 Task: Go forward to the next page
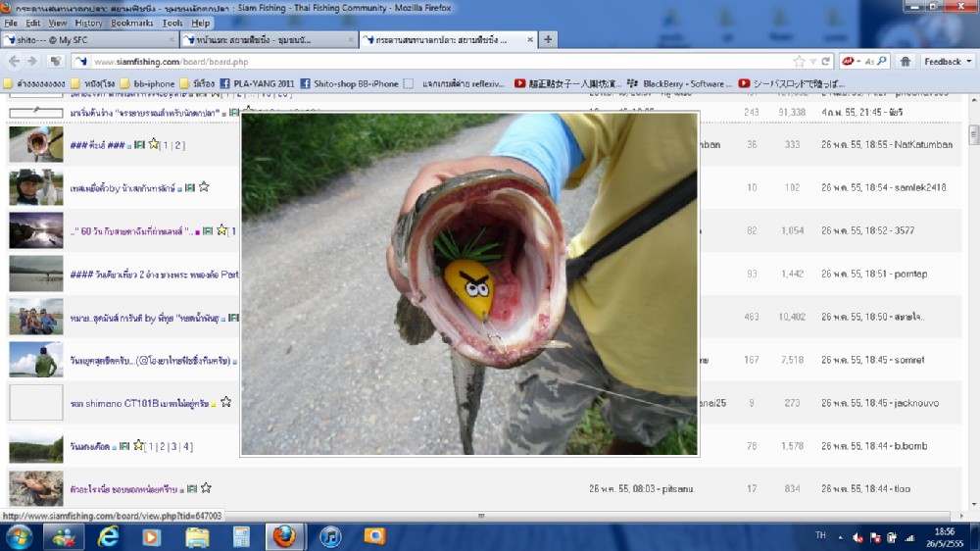pos(32,62)
